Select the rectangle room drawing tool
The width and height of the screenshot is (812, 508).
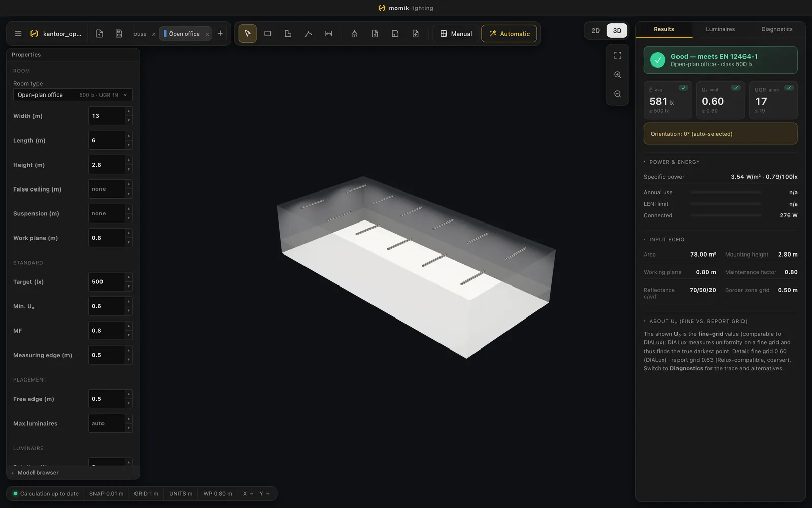268,34
